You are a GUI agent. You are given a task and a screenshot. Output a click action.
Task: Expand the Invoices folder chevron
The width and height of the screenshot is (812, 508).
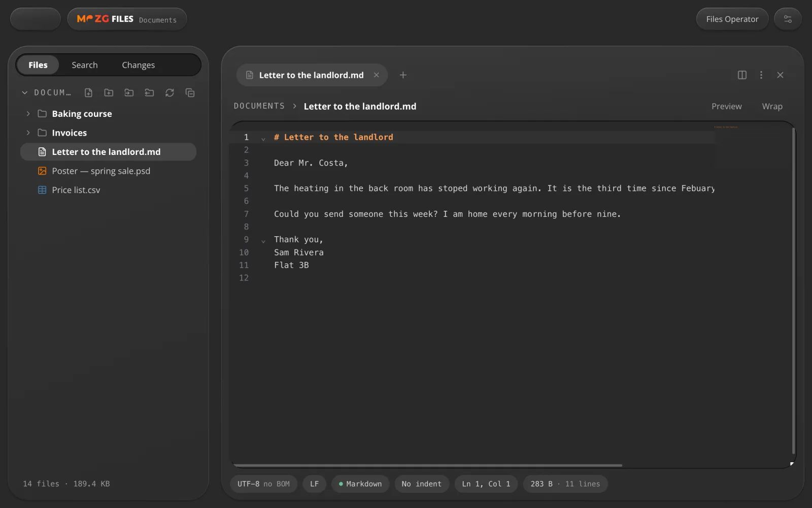(28, 133)
